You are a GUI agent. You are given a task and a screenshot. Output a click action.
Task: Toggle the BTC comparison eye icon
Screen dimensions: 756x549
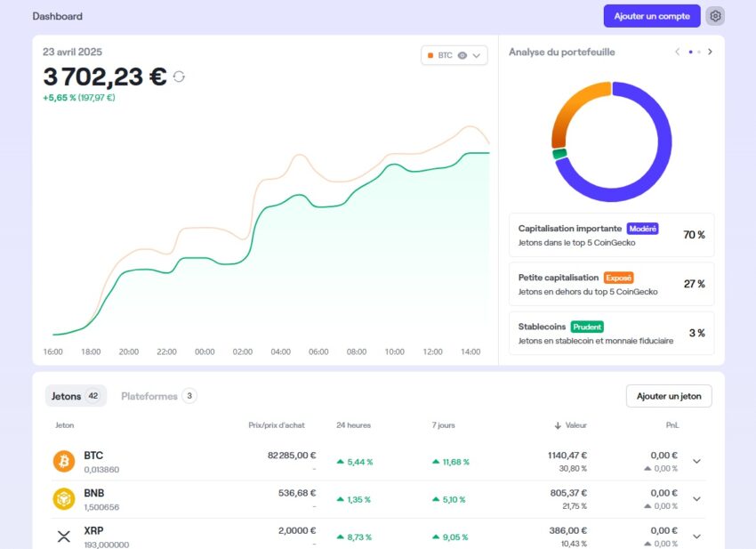(462, 55)
